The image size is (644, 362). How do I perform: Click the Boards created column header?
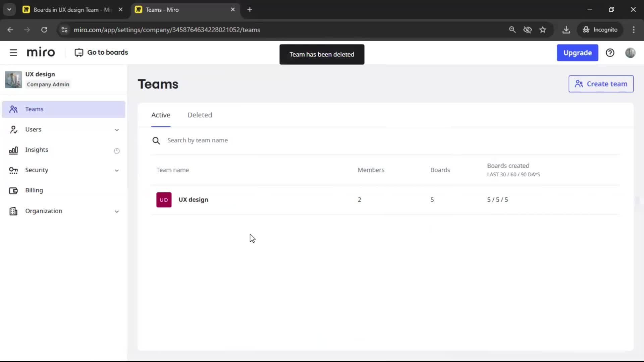(513, 170)
